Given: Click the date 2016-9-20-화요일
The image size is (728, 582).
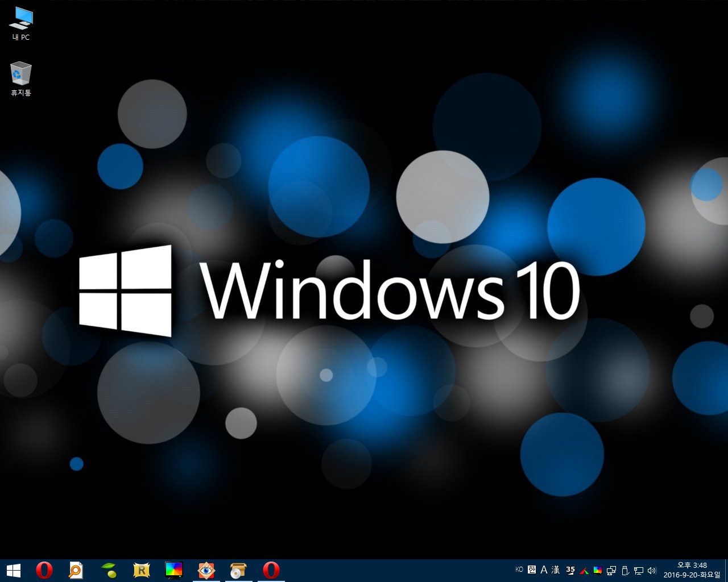Looking at the screenshot, I should [692, 575].
